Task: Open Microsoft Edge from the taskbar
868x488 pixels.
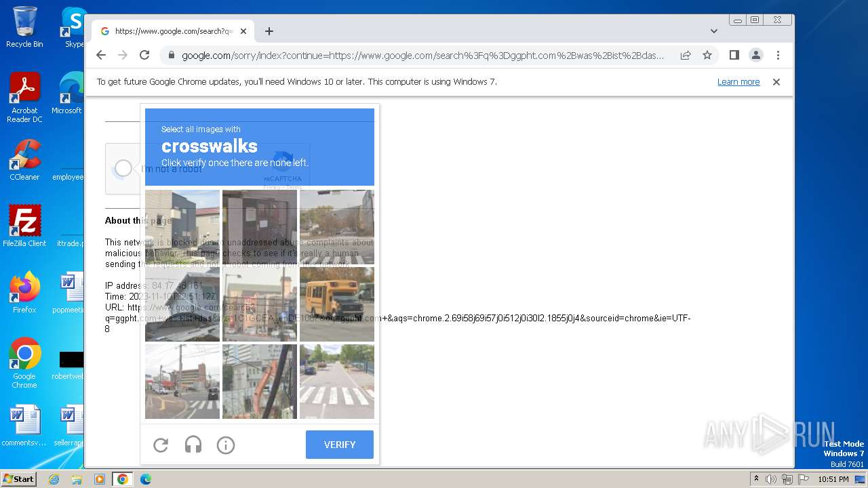Action: (145, 479)
